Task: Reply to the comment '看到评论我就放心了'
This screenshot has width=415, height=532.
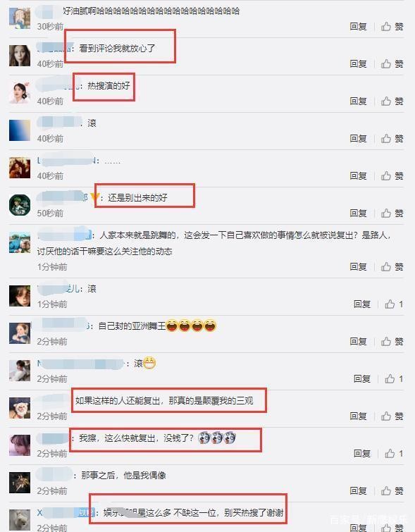Action: click(359, 64)
